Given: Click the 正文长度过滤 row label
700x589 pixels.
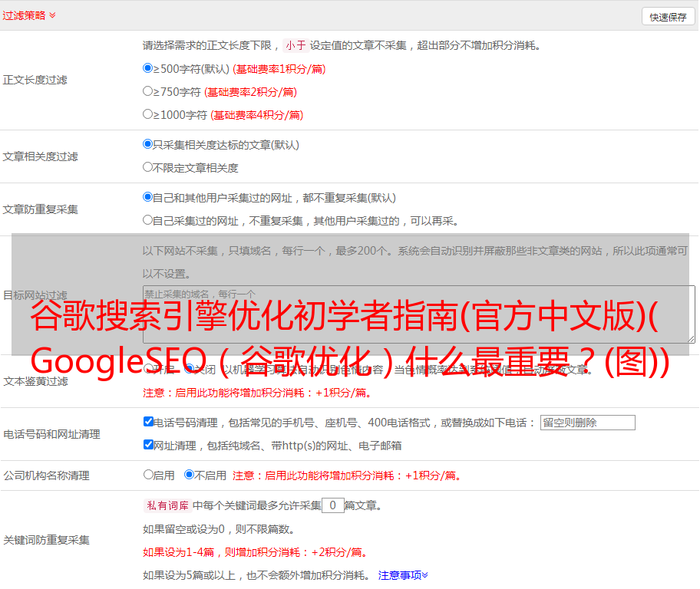Looking at the screenshot, I should (x=35, y=80).
